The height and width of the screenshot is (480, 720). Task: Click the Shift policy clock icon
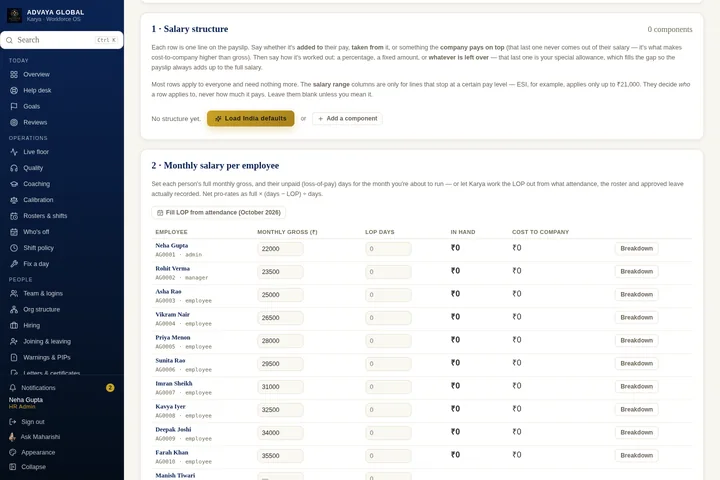[14, 248]
